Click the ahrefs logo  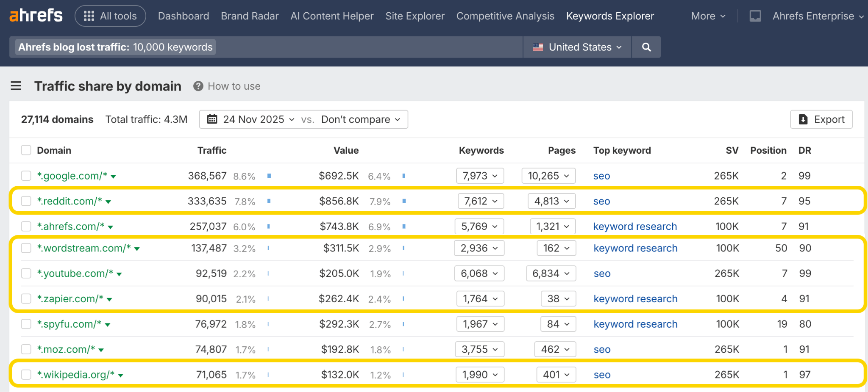tap(36, 15)
